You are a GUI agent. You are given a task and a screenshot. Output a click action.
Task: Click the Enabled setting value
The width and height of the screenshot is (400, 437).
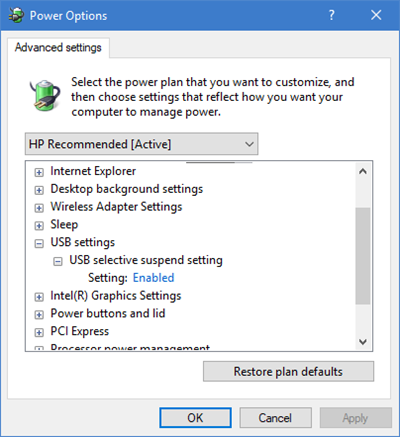point(153,278)
